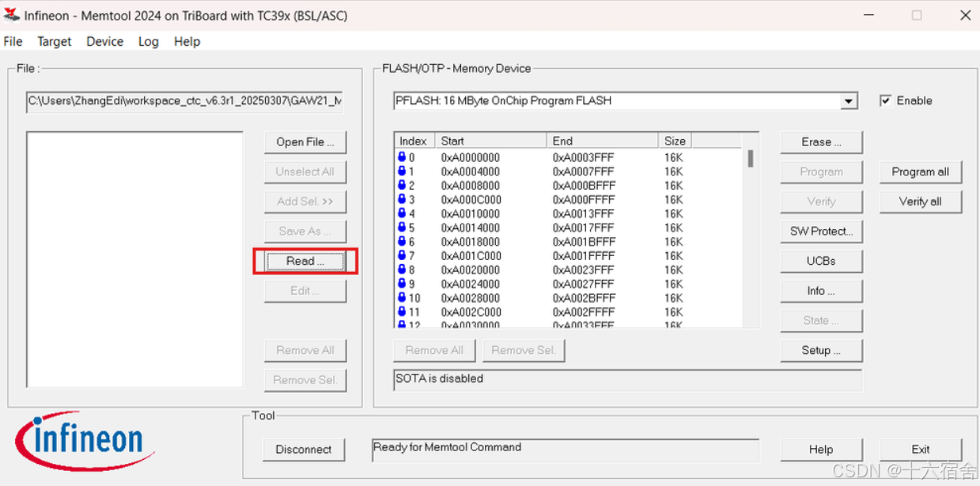Image resolution: width=980 pixels, height=486 pixels.
Task: Click the Read button
Action: click(x=305, y=261)
